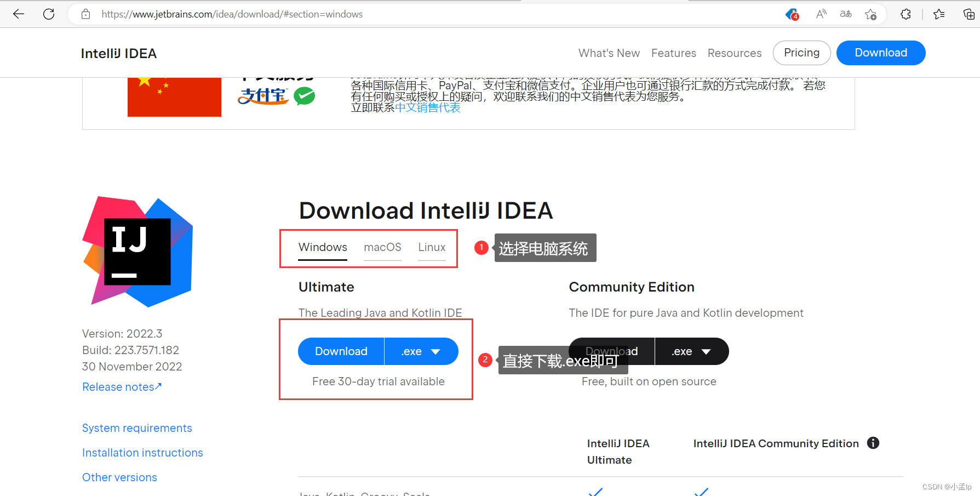Screen dimensions: 980x496
Task: Click the Free 30-day trial available text
Action: tap(378, 381)
